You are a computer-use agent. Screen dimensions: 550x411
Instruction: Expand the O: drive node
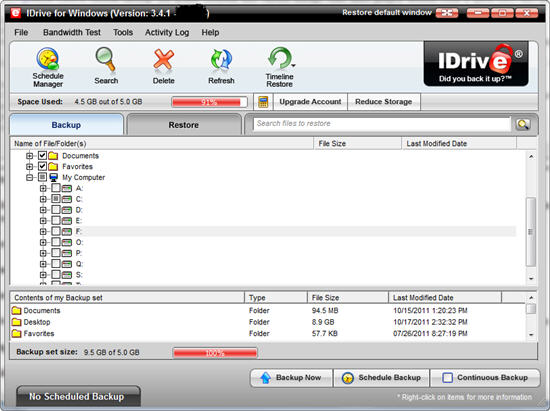click(43, 242)
